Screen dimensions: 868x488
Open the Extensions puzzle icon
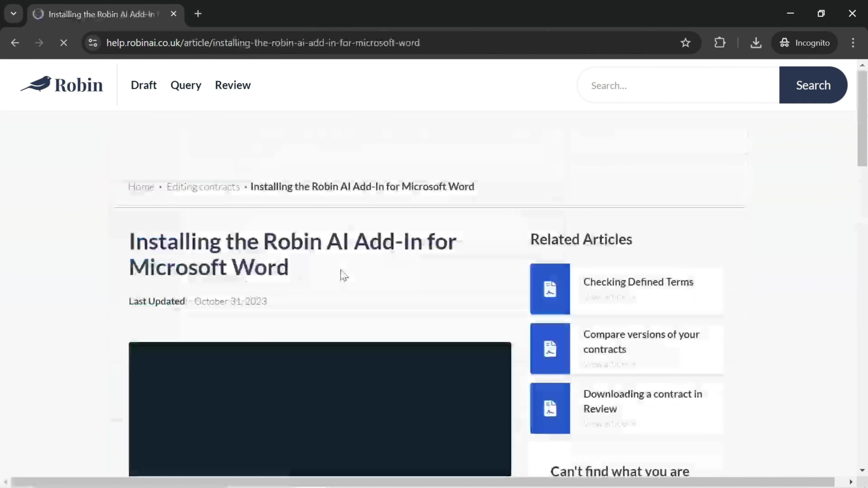click(x=720, y=43)
